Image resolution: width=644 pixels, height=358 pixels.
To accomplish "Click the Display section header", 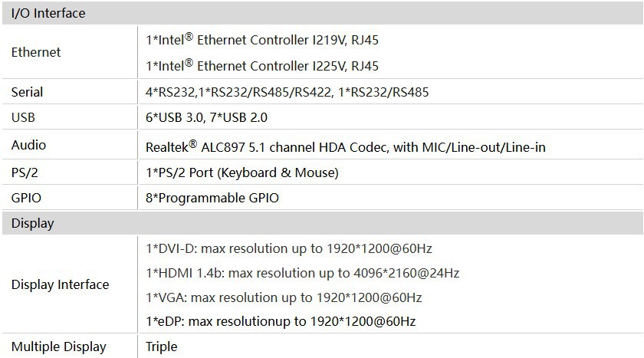I will (32, 224).
